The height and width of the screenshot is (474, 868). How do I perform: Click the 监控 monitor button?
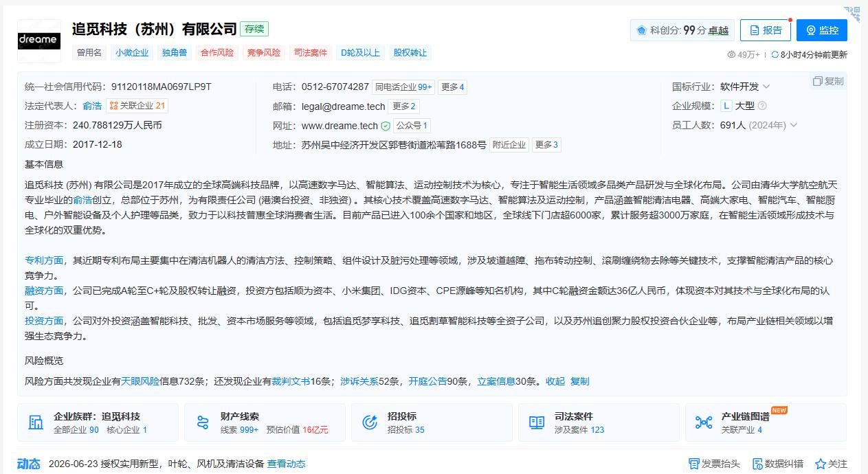[x=822, y=30]
